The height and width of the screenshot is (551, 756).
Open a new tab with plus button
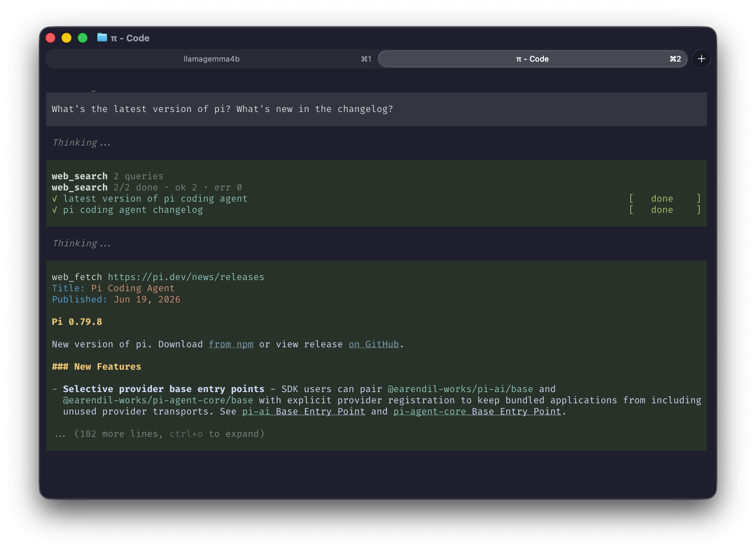[x=701, y=59]
